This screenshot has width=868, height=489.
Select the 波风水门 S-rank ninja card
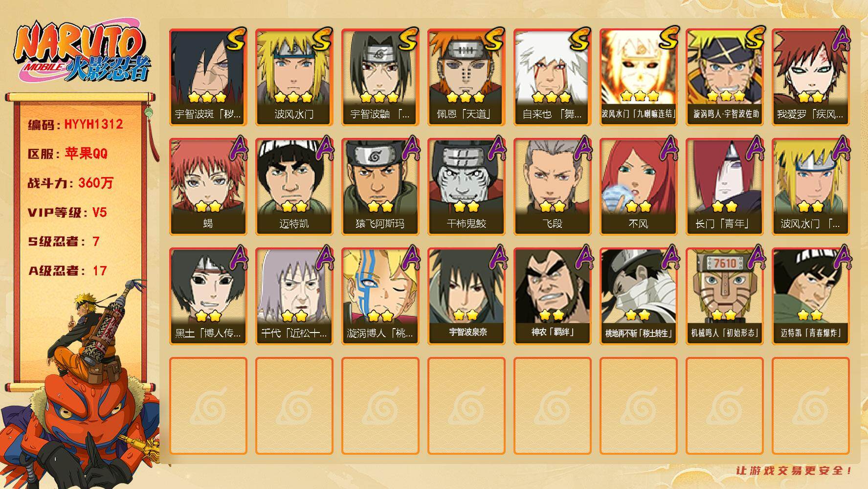294,77
